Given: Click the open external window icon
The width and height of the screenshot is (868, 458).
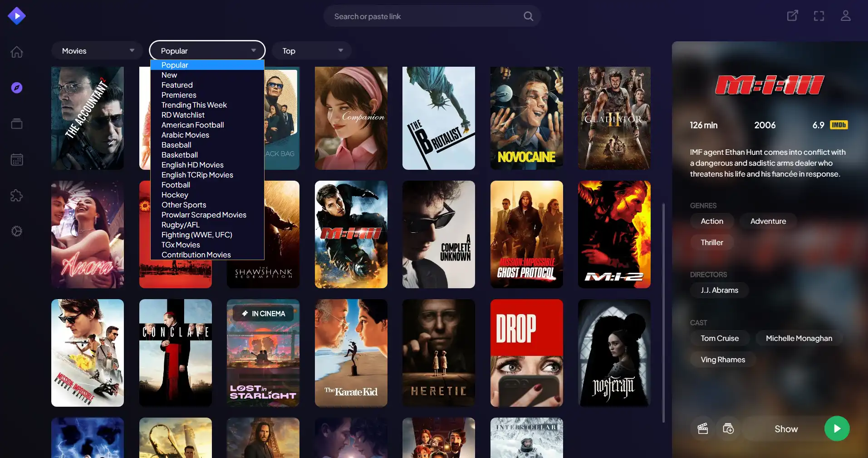Looking at the screenshot, I should coord(792,16).
